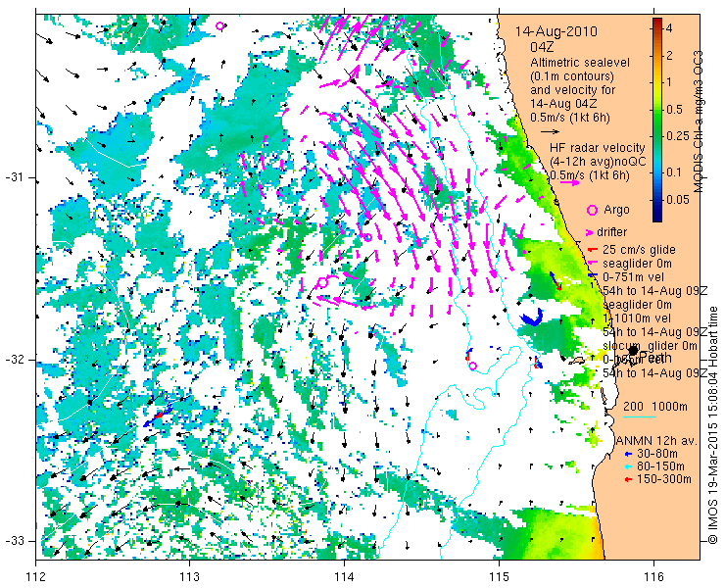This screenshot has height=588, width=725.
Task: Click the 200 1000m depth label
Action: (x=655, y=407)
